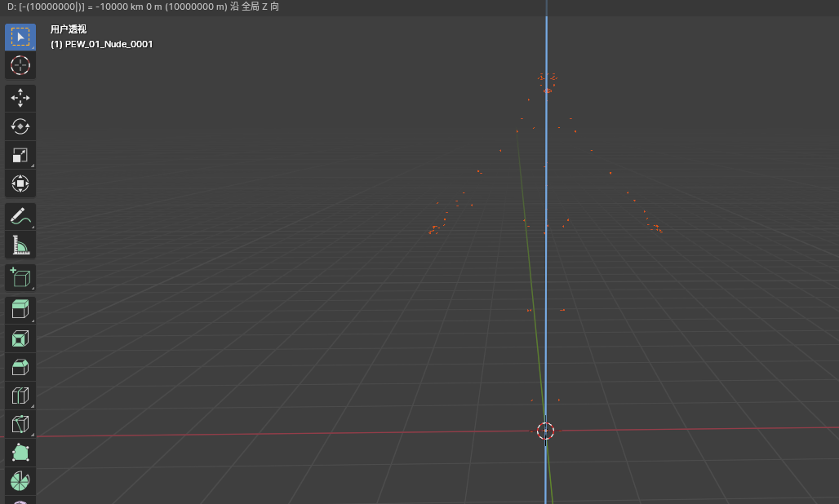Activate the Bevel tool
839x504 pixels.
click(20, 367)
